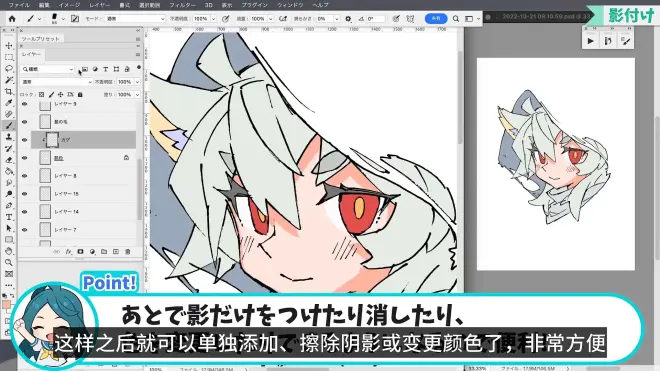Open the ファイル menu
Image resolution: width=660 pixels, height=371 pixels.
tap(19, 5)
